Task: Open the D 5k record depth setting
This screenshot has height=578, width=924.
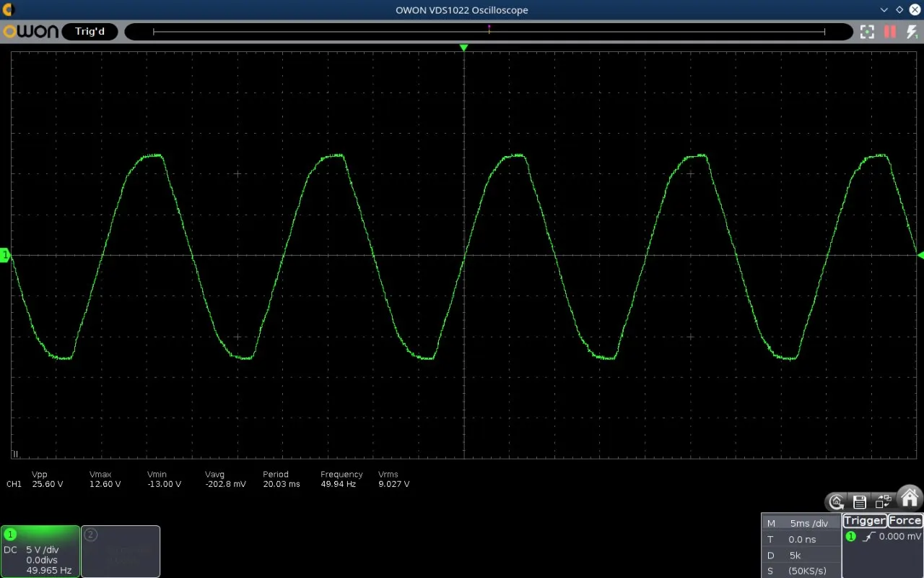Action: (801, 556)
